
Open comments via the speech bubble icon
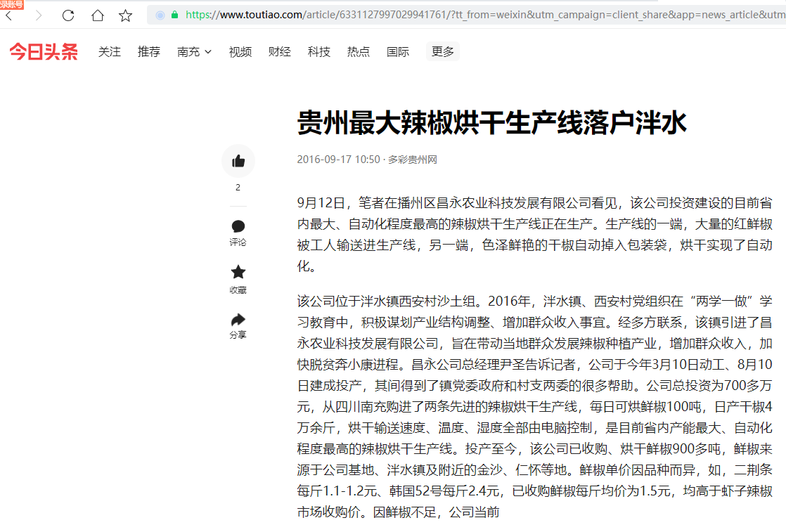238,226
